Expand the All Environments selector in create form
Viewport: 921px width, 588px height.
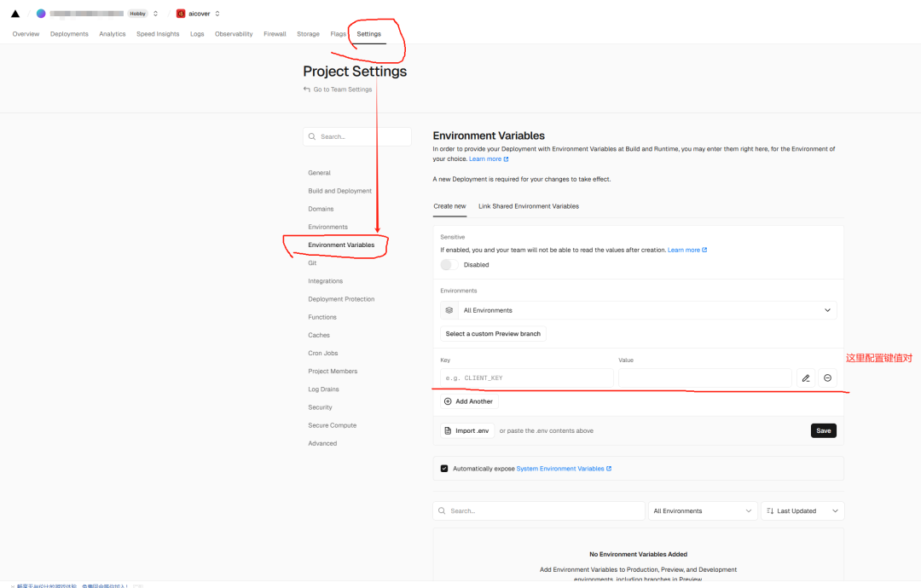638,310
